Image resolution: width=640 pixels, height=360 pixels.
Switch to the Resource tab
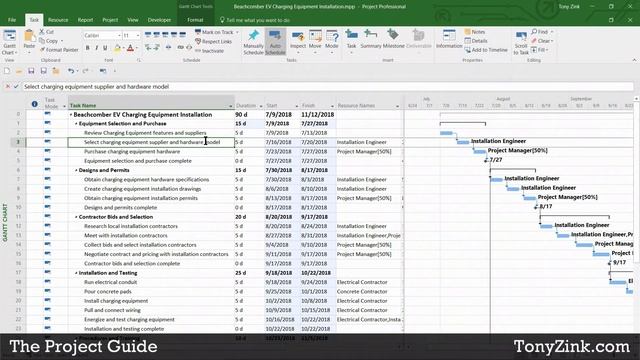click(58, 20)
